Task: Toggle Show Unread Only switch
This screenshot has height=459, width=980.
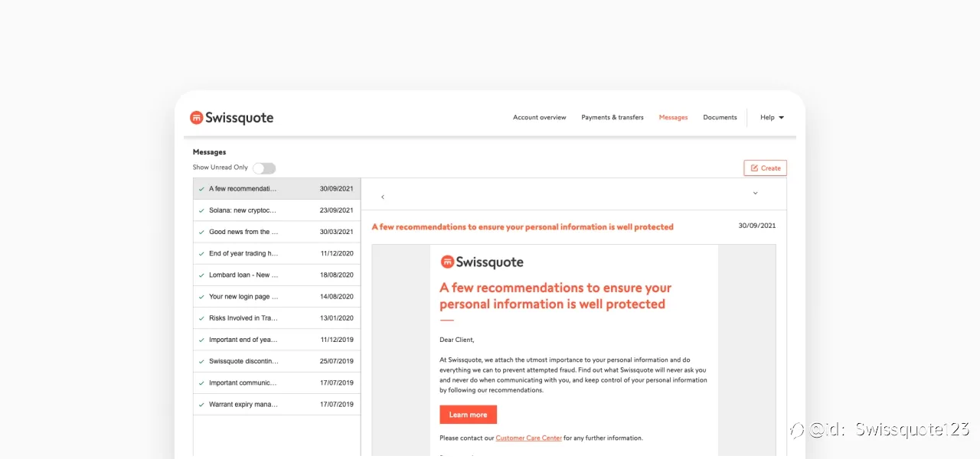Action: (x=264, y=168)
